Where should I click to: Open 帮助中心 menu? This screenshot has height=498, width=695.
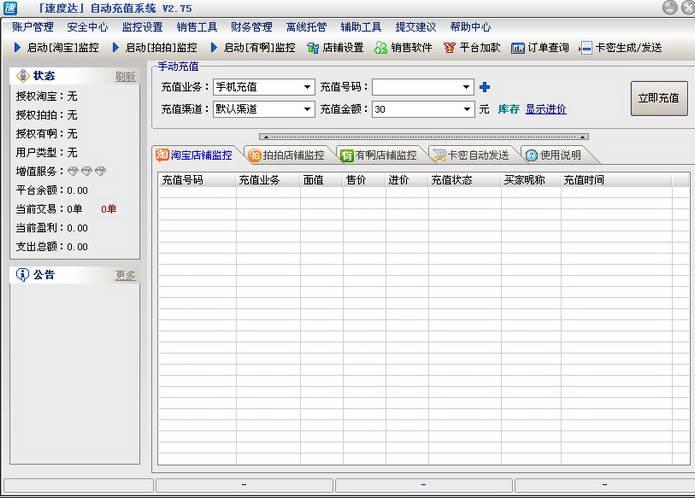coord(470,27)
